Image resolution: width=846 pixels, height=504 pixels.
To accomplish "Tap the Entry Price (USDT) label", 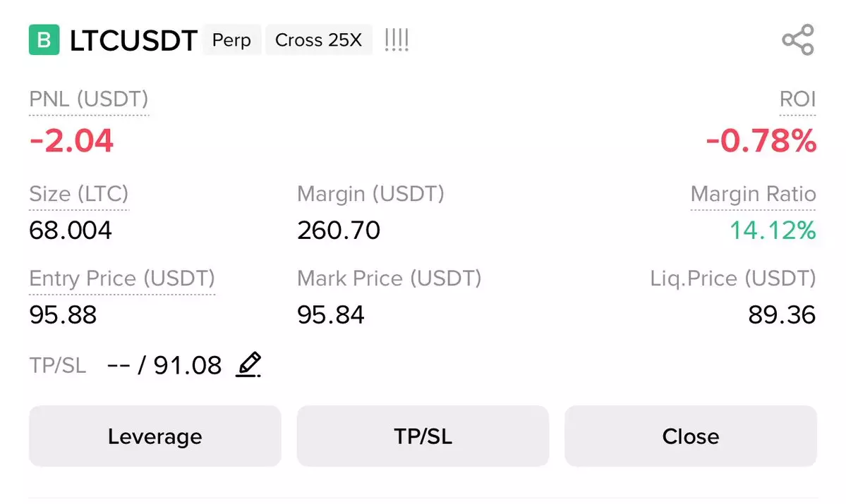I will (122, 278).
